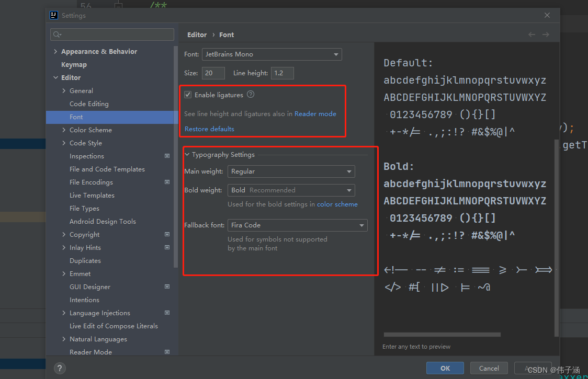The image size is (588, 379).
Task: Click the Cancel button
Action: (x=489, y=368)
